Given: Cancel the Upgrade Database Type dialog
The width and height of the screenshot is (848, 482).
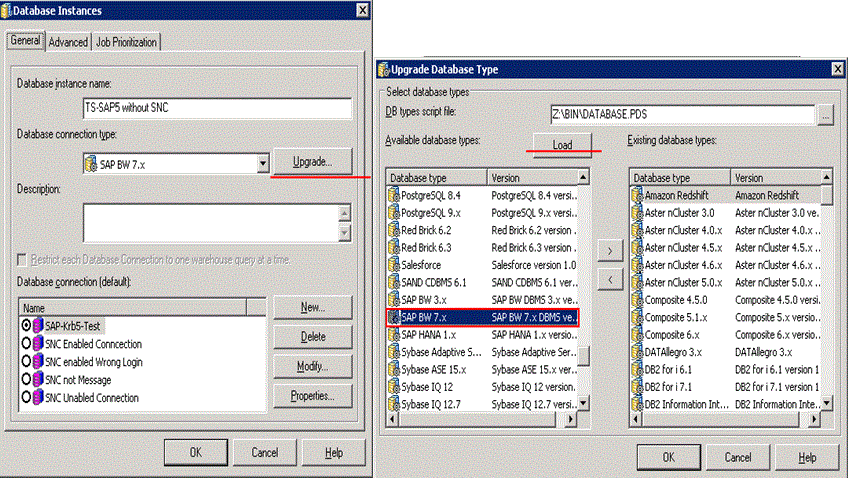Looking at the screenshot, I should point(738,457).
